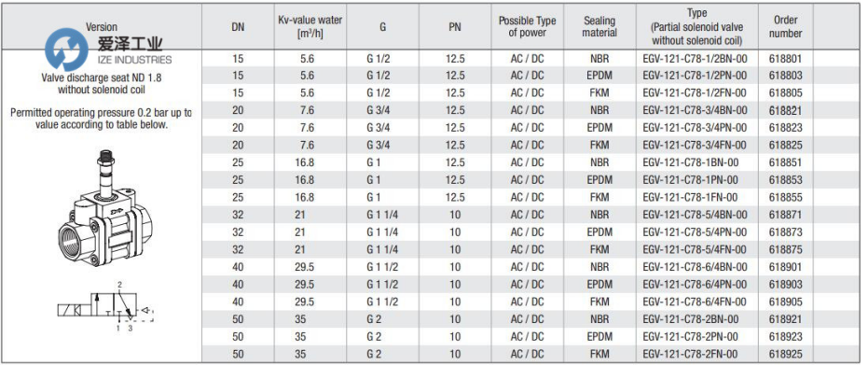Select the PN column header
Screen dimensions: 868x365
(454, 26)
